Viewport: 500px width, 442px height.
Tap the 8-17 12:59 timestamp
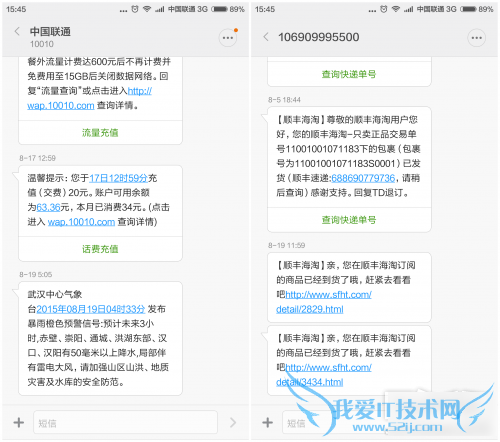click(x=37, y=158)
